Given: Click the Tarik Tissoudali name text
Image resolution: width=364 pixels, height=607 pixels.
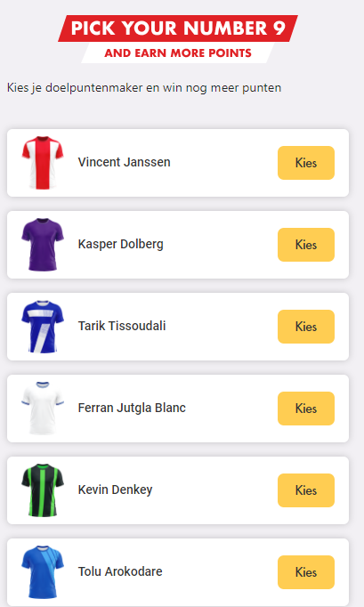Looking at the screenshot, I should click(x=122, y=326).
